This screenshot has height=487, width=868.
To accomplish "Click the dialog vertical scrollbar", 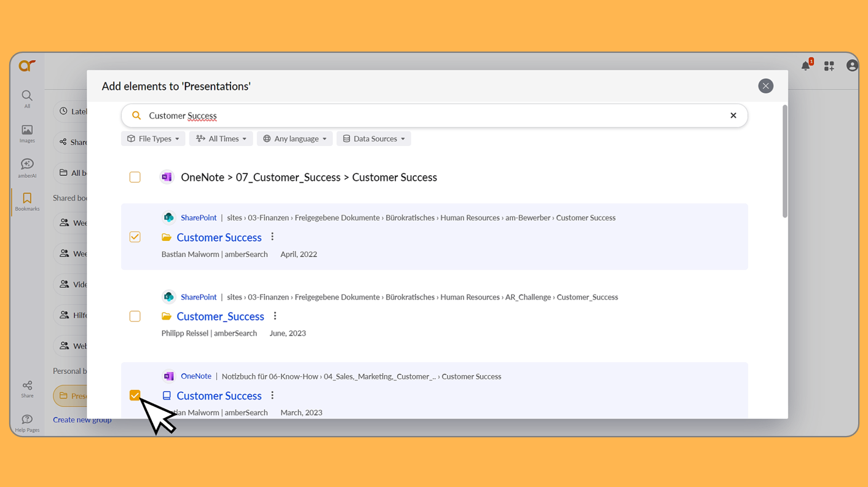I will (x=784, y=161).
